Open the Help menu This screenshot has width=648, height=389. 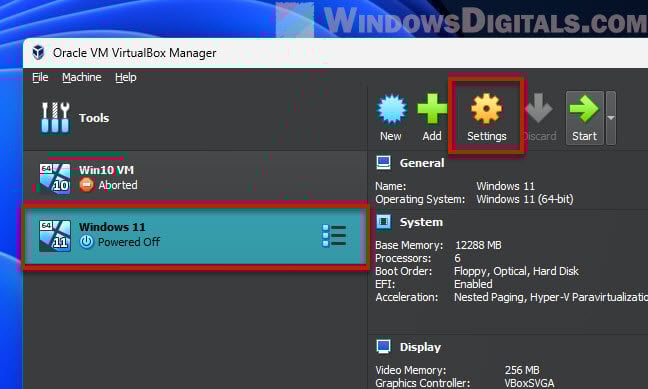126,77
